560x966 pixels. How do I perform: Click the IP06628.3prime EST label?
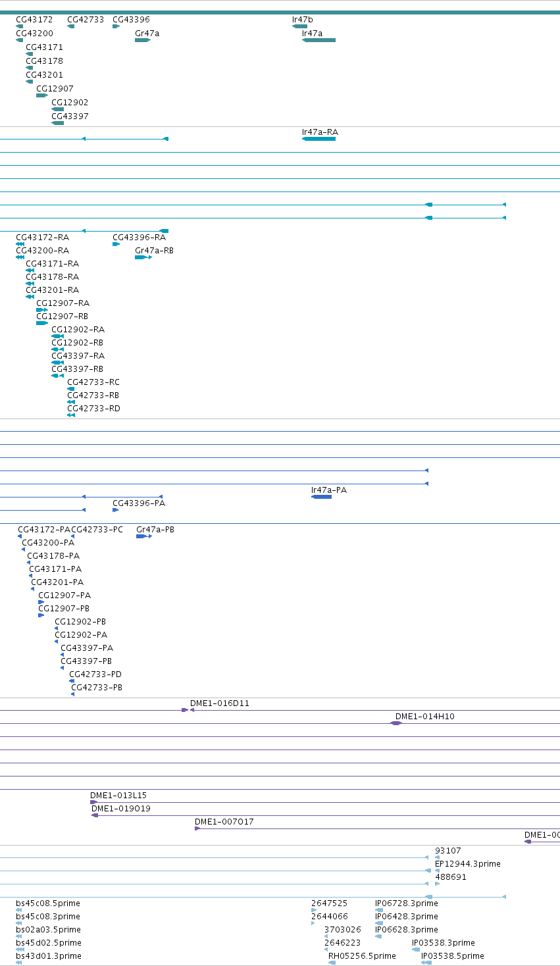coord(407,930)
